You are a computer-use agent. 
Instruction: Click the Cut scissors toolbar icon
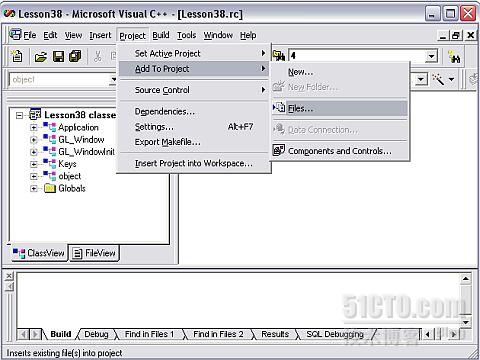pos(97,56)
